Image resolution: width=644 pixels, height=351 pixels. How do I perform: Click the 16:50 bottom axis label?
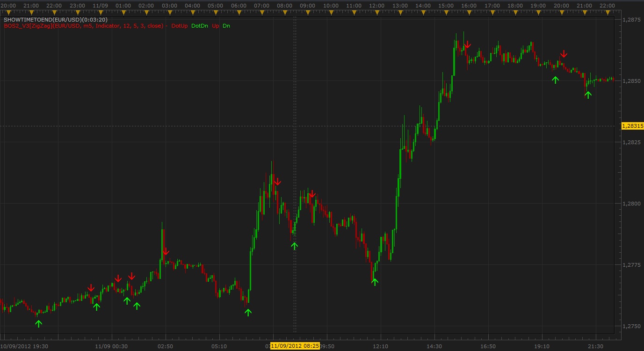point(488,346)
